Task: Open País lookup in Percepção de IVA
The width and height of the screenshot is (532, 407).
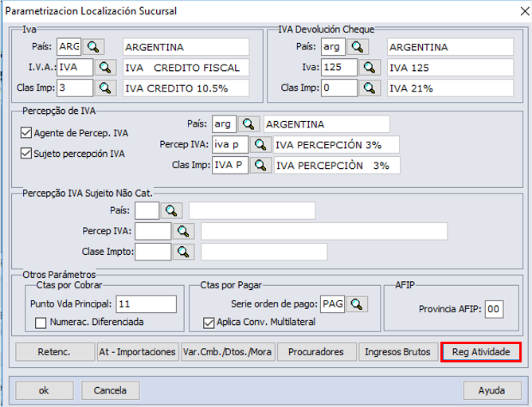Action: 248,124
